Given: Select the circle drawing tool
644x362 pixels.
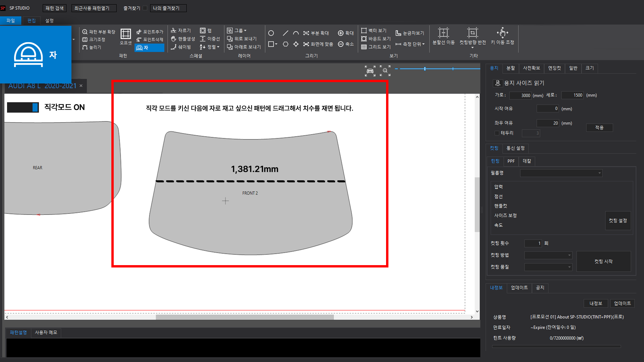Looking at the screenshot, I should 271,33.
